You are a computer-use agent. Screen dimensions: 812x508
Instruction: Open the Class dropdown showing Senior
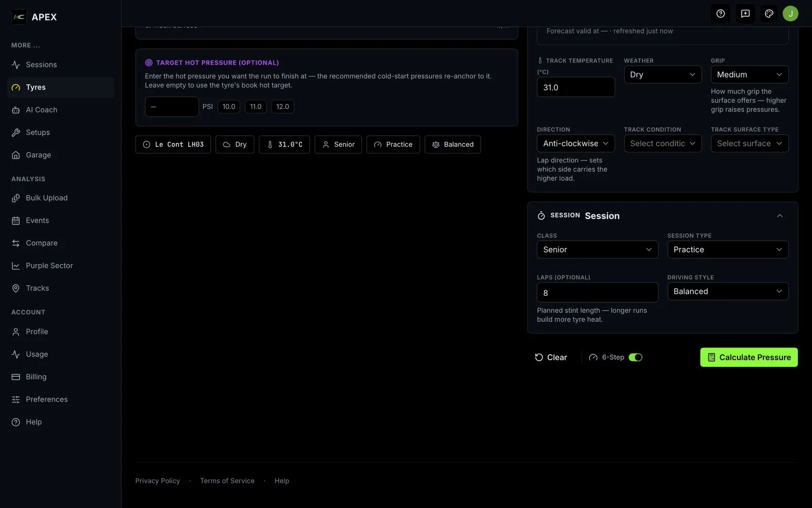(x=597, y=249)
